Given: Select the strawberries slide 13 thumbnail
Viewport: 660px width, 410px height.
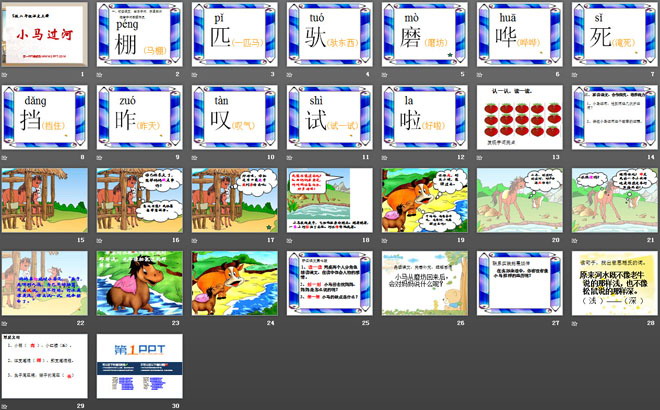Looking at the screenshot, I should point(520,117).
